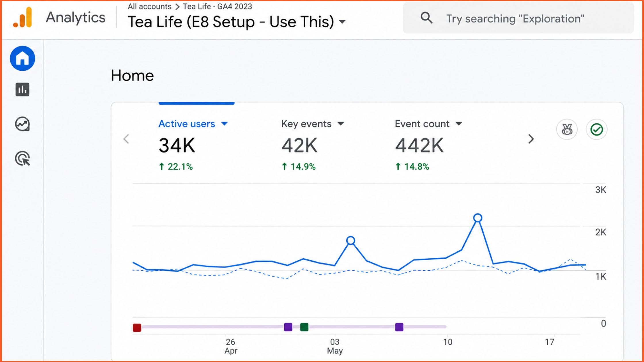The width and height of the screenshot is (644, 362).
Task: Click the Tea Life - GA4 2023 breadcrumb
Action: point(217,6)
